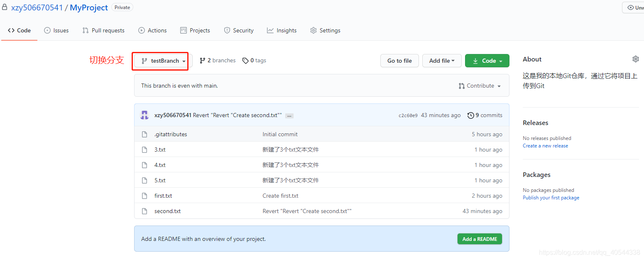Click the xzy506670541 owner link in header

tap(37, 7)
